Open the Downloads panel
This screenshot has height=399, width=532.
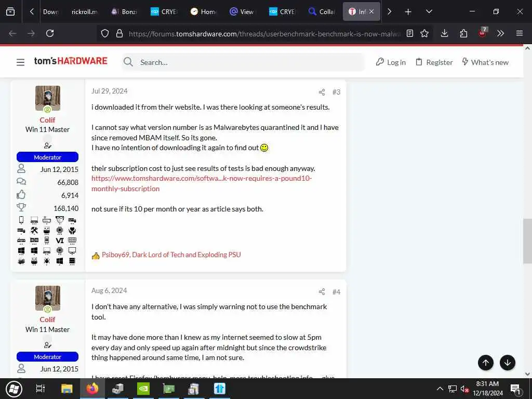point(445,33)
